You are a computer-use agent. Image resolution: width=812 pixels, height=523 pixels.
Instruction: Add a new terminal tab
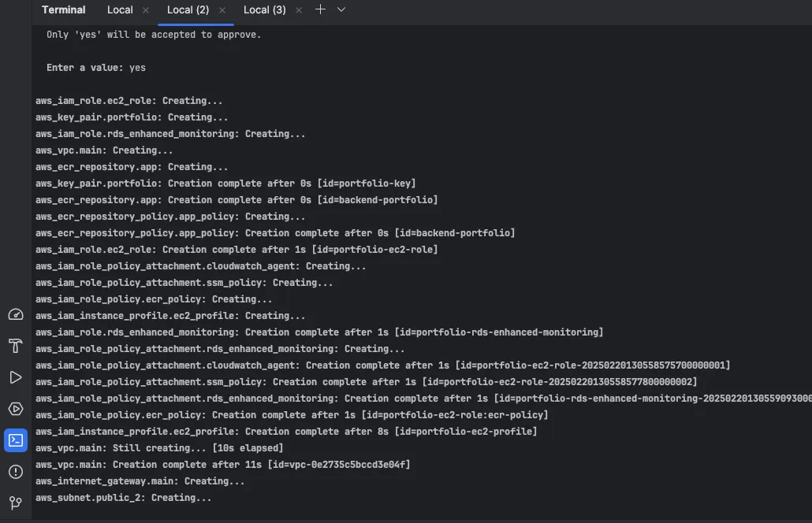tap(320, 9)
